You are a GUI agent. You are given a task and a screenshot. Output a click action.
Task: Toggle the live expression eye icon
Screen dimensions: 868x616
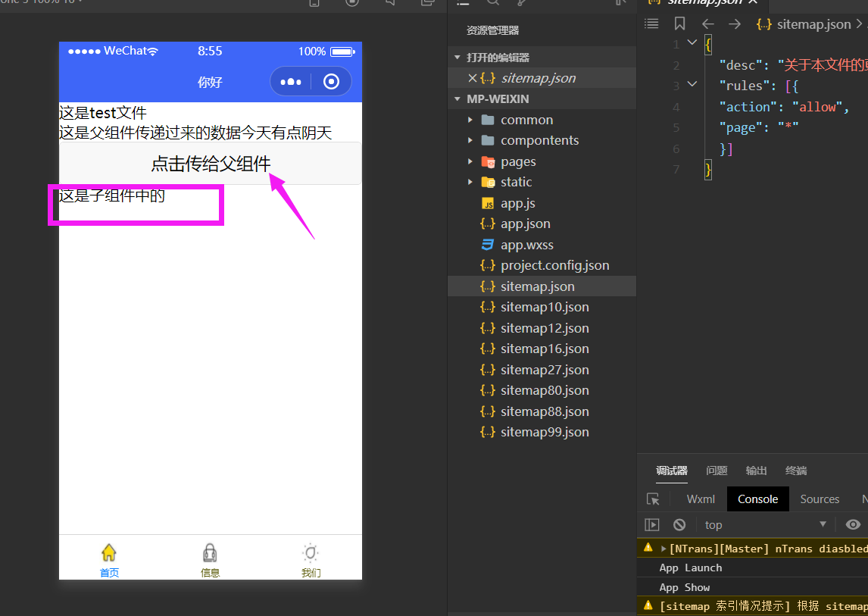click(x=853, y=524)
